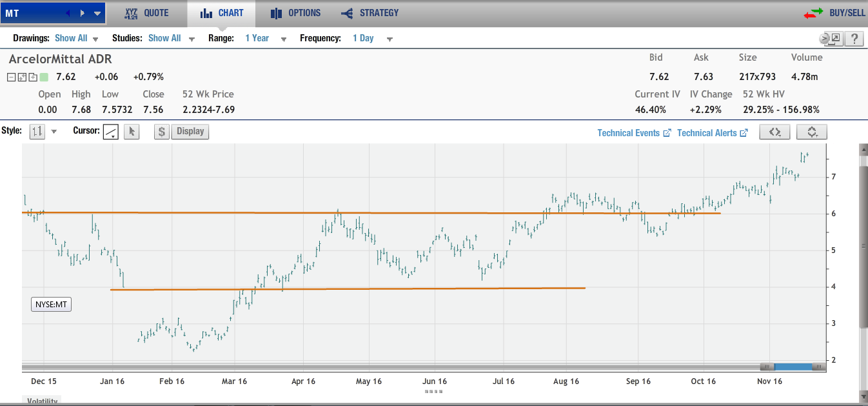Open the Studies Show All dropdown
Viewport: 868px width, 406px height.
click(x=171, y=38)
